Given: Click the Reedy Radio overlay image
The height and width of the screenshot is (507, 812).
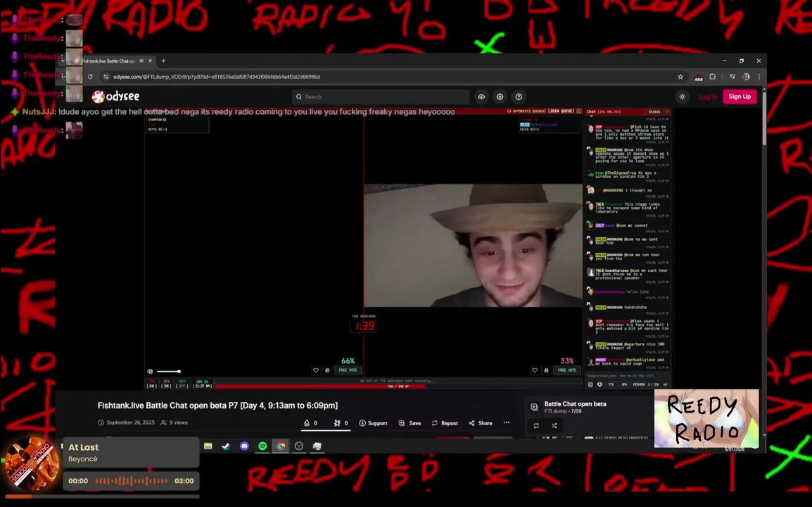Looking at the screenshot, I should 706,418.
